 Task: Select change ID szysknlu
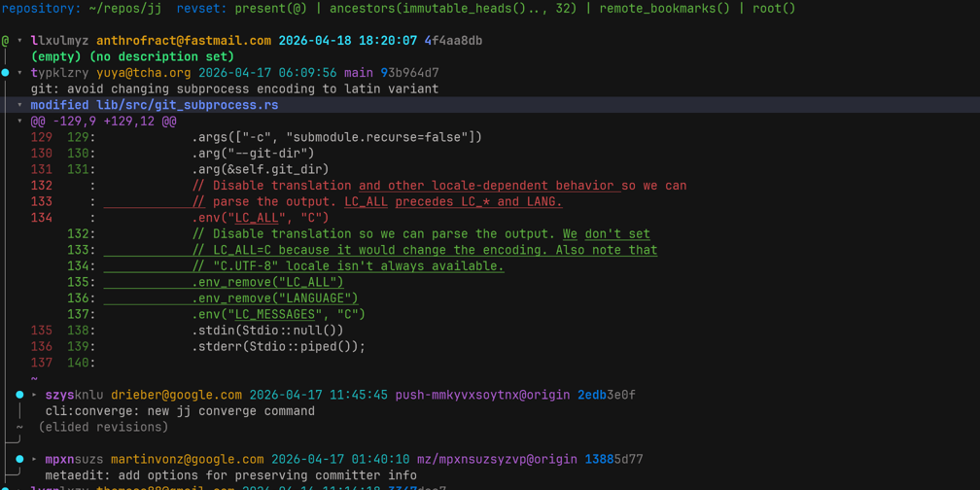(x=74, y=395)
